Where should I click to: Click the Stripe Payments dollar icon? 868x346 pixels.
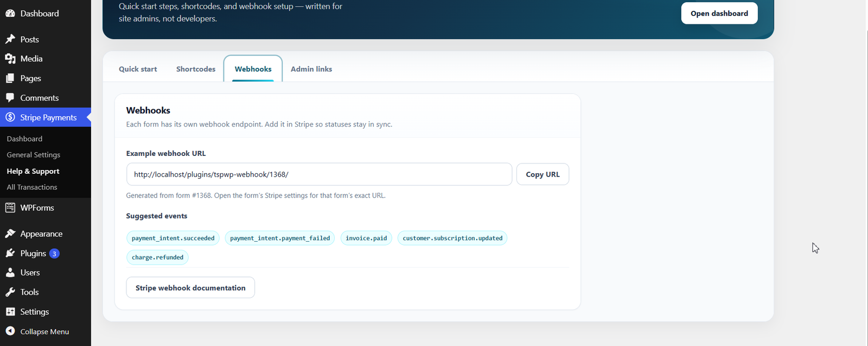10,117
